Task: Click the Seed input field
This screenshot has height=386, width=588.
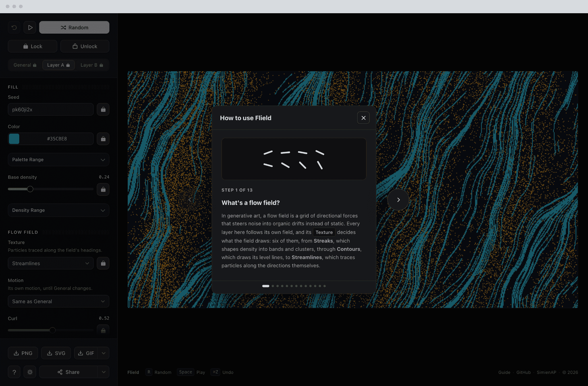Action: pos(51,110)
